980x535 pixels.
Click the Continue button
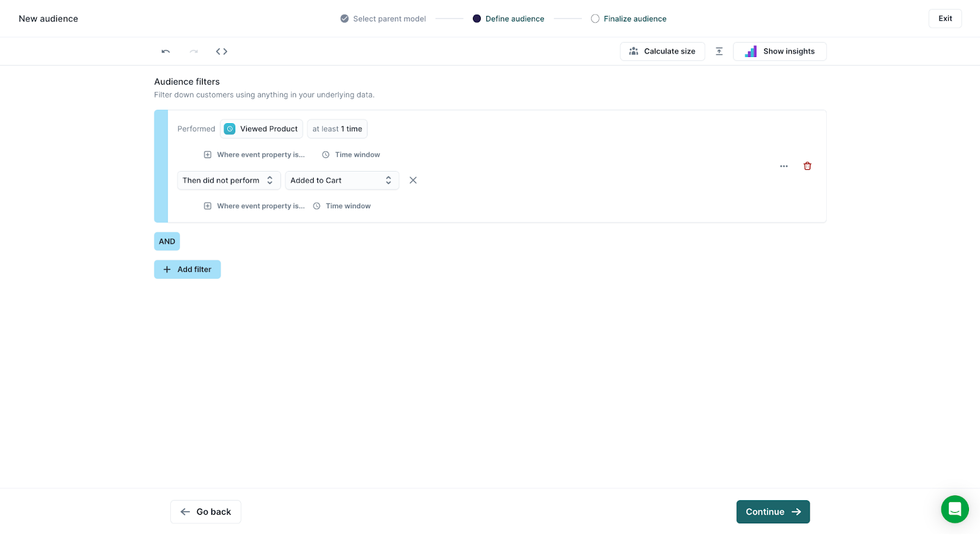772,512
